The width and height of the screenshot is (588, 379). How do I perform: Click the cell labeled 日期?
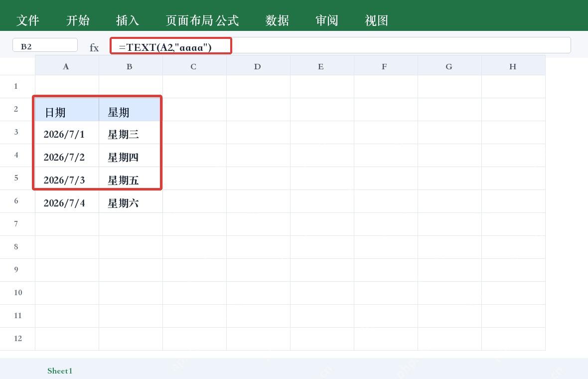click(67, 110)
